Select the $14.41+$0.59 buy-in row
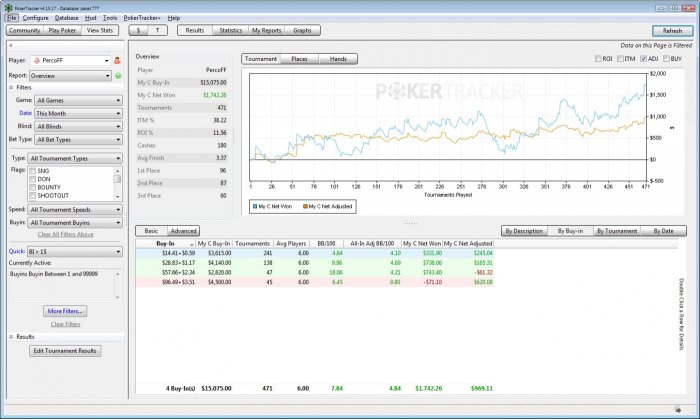 [165, 253]
